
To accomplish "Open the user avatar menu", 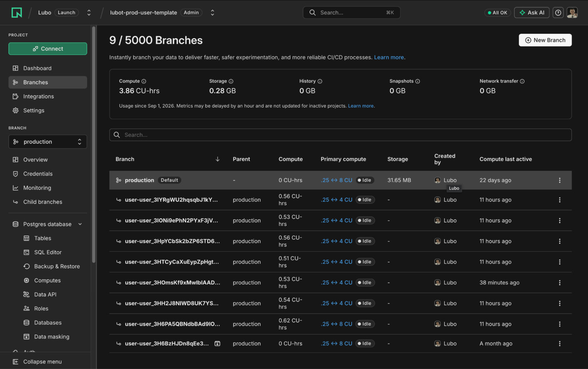I will [572, 12].
